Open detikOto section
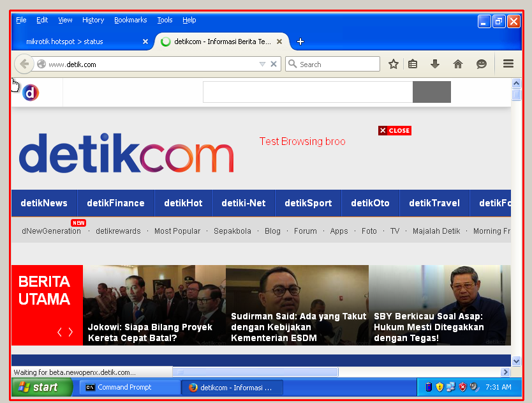The height and width of the screenshot is (403, 532). 370,203
